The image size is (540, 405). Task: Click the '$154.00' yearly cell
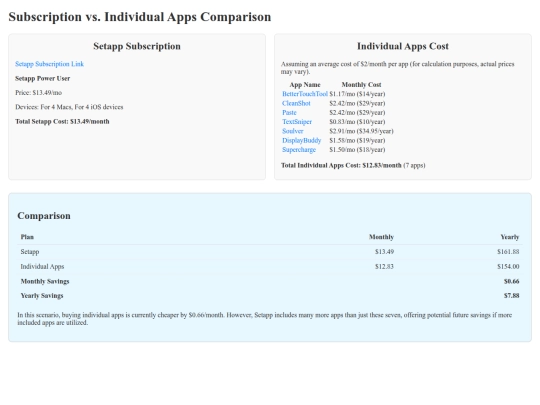tap(508, 267)
